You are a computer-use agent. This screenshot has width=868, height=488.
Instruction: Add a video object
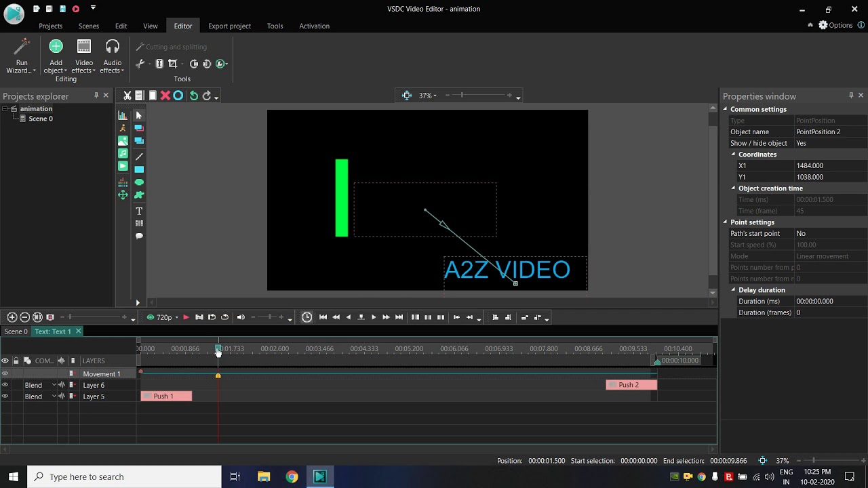(x=123, y=166)
